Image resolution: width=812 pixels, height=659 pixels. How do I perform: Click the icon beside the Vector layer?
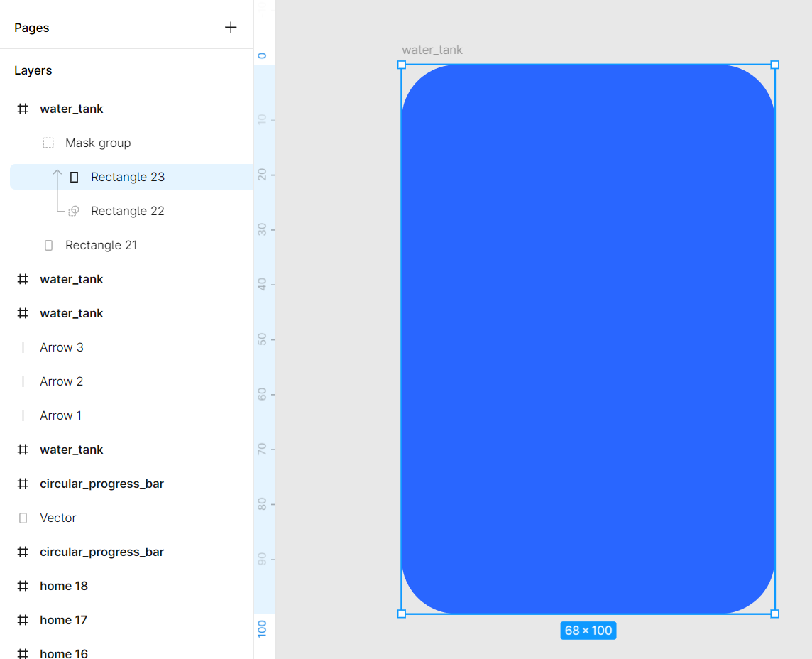pyautogui.click(x=23, y=518)
